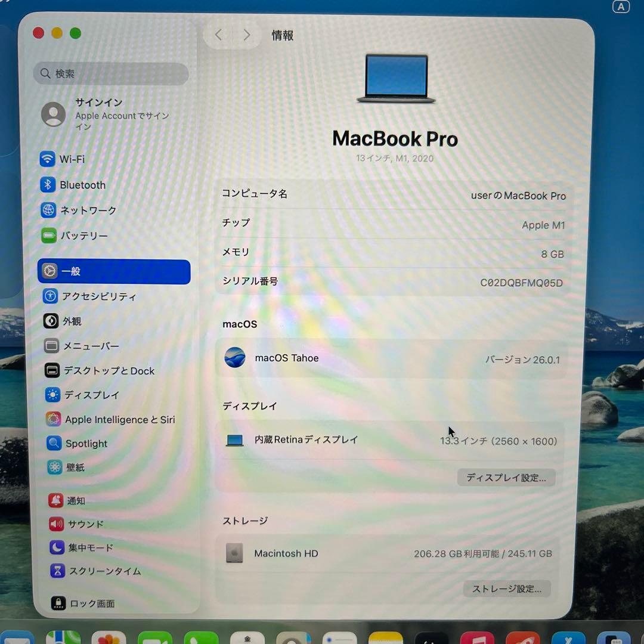644x644 pixels.
Task: Click the 検索 search field
Action: 110,73
